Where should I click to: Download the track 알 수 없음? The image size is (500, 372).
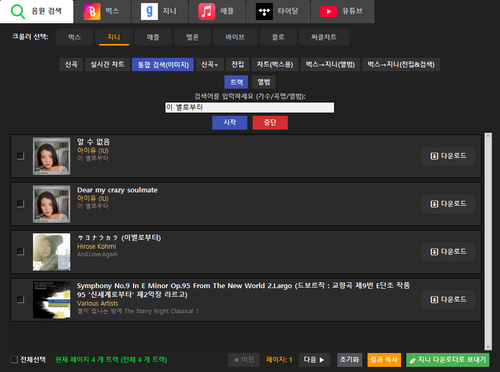point(448,156)
